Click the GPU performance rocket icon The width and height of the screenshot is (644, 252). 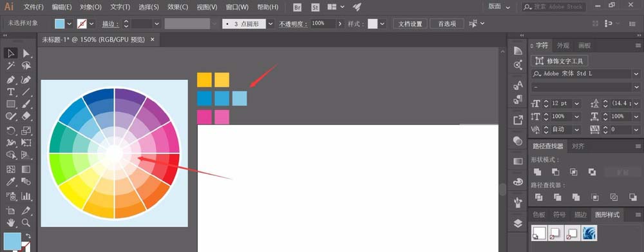(x=357, y=7)
